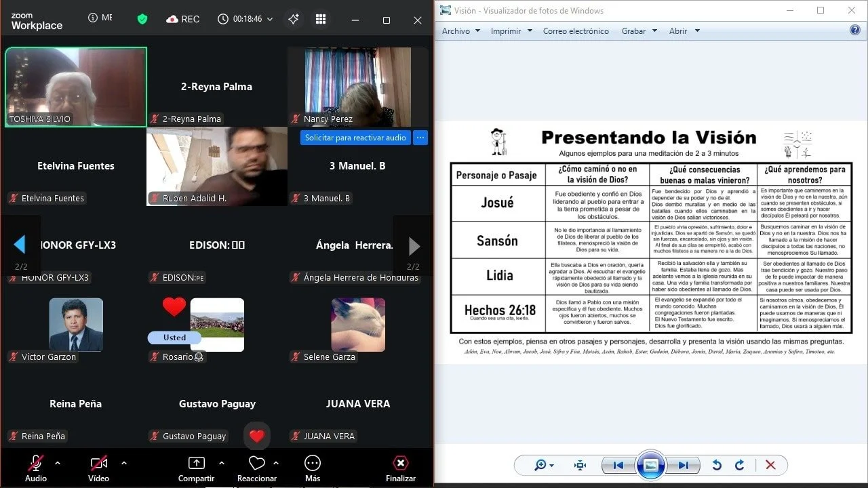Expand the Reaccionar options caret
868x488 pixels.
coord(276,463)
